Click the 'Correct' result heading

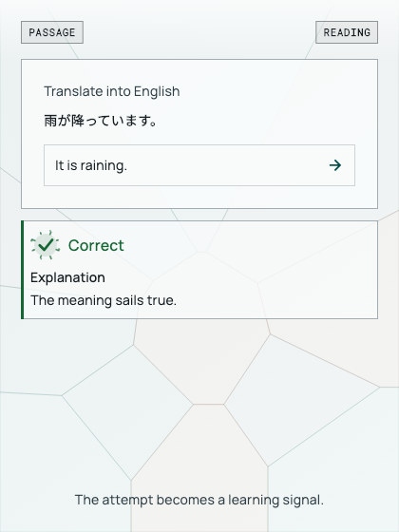96,245
